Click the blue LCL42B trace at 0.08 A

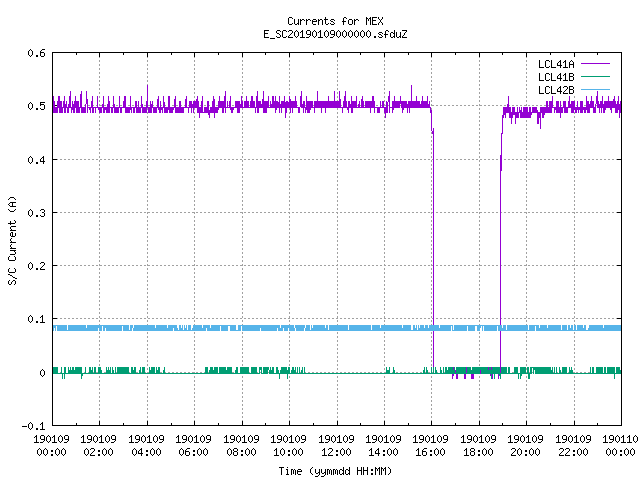click(337, 328)
